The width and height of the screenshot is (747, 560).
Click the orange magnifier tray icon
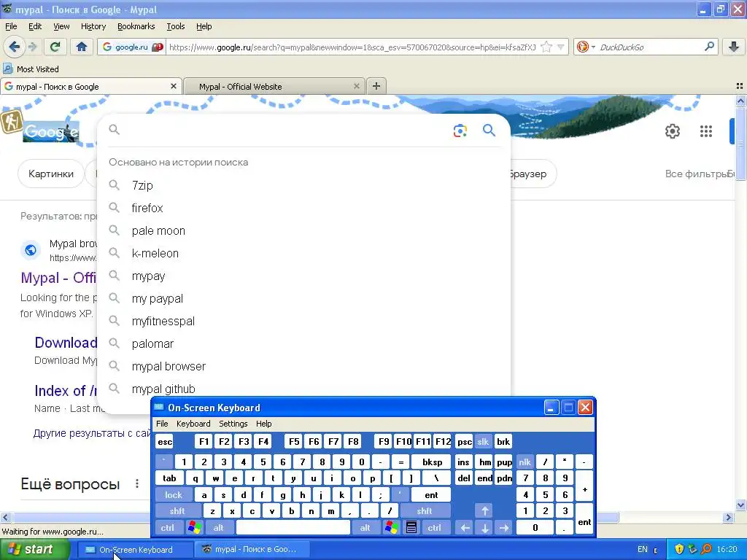(706, 550)
